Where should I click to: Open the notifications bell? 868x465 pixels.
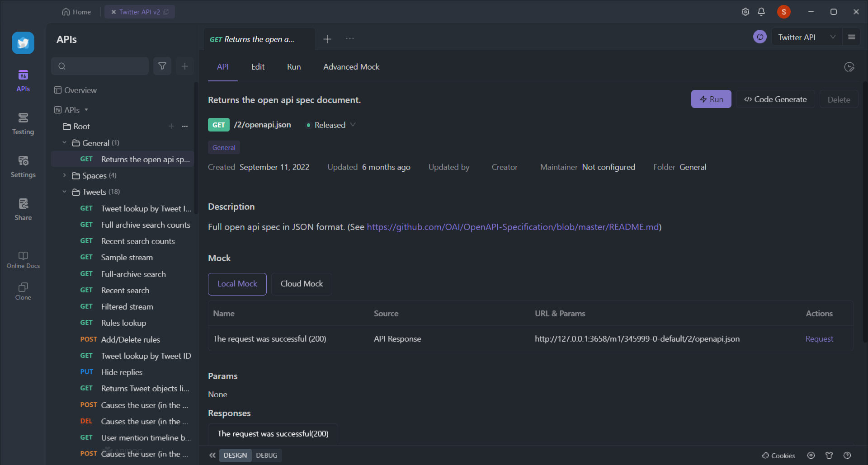(x=761, y=12)
